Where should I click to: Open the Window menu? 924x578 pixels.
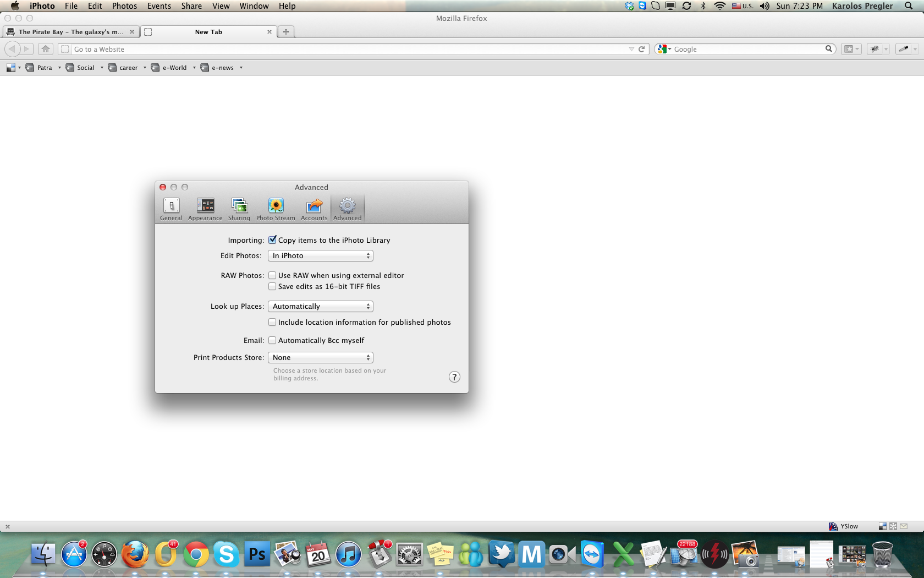[x=254, y=6]
